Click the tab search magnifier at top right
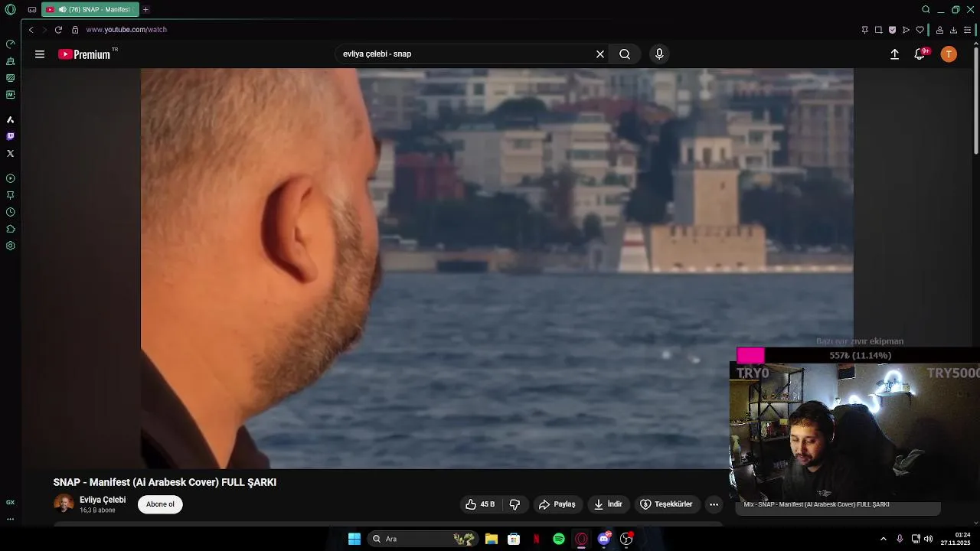The image size is (980, 551). 926,10
